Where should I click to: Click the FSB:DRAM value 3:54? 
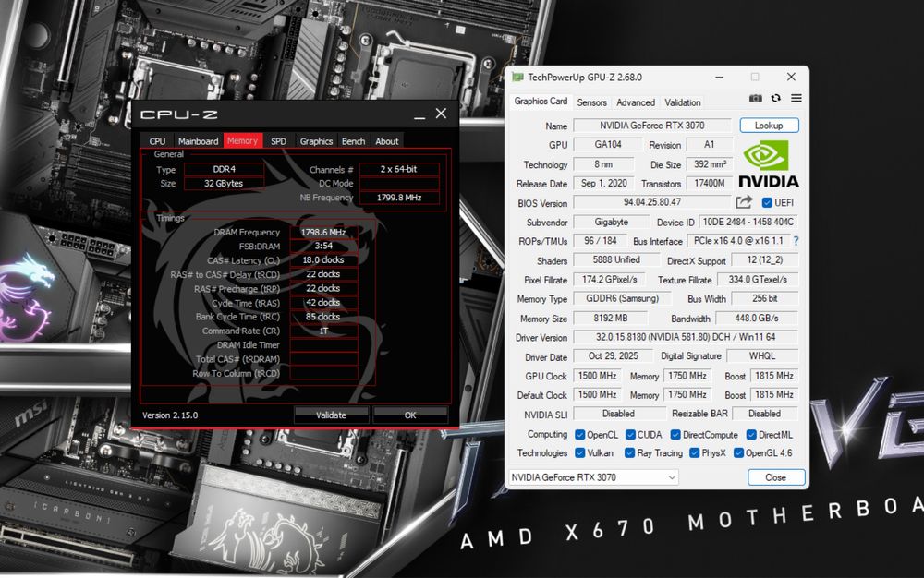(x=323, y=246)
